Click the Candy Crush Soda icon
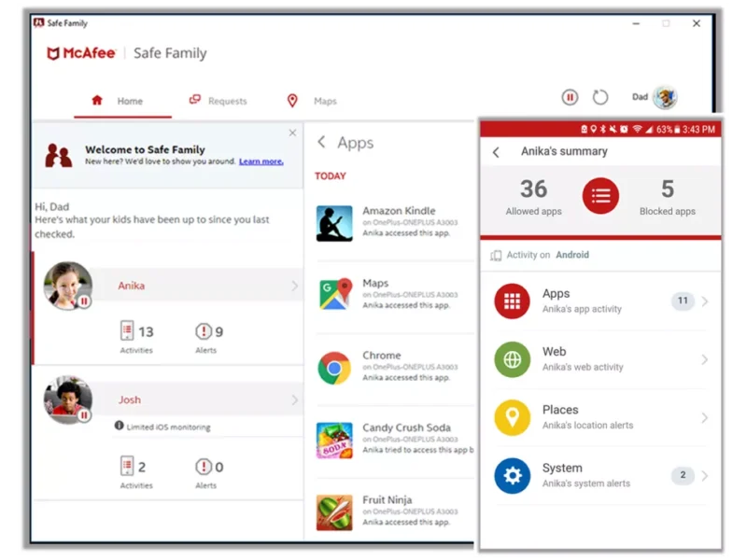Viewport: 747px width, 560px height. point(334,440)
